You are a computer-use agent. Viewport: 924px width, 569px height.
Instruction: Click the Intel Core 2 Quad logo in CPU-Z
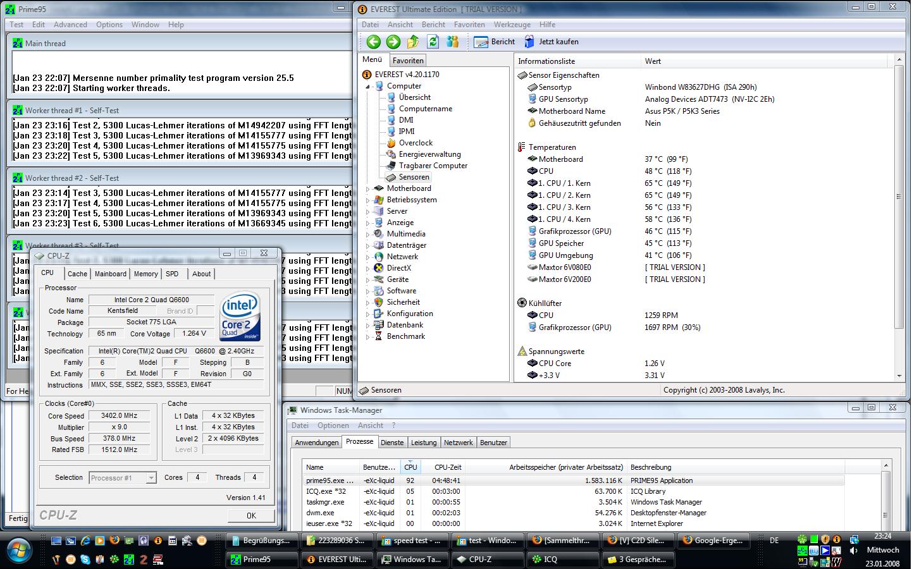point(240,316)
